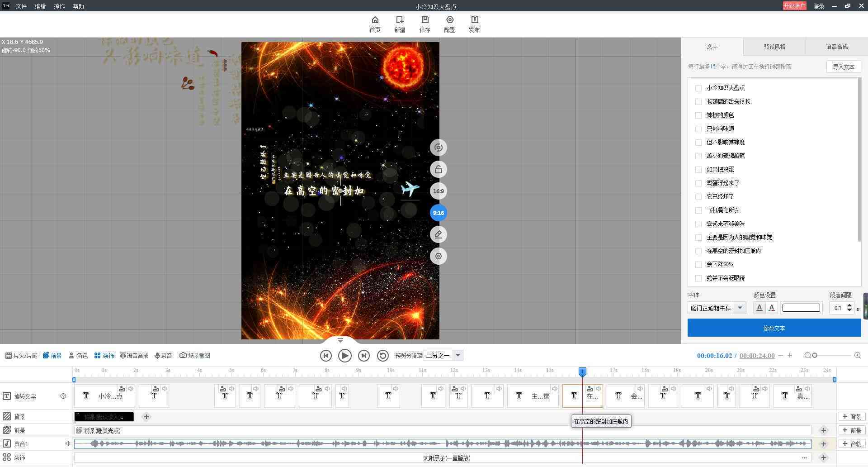Take a 场景截图 scene screenshot

coord(195,356)
